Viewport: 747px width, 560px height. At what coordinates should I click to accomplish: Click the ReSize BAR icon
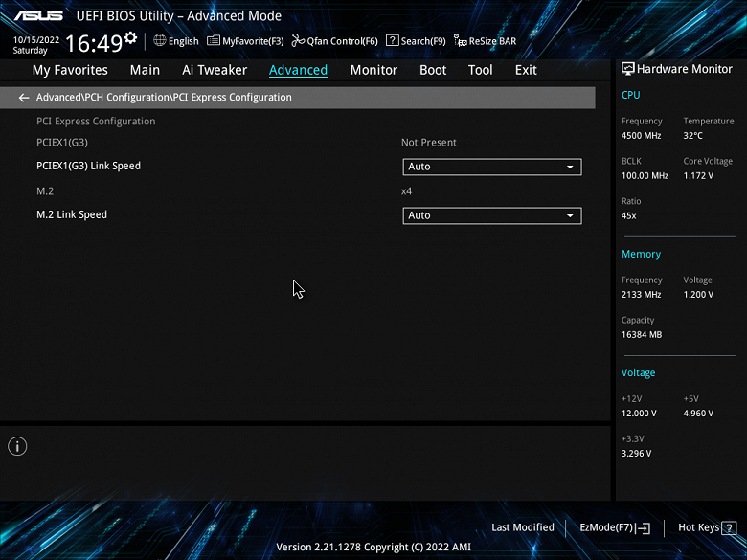click(x=461, y=41)
